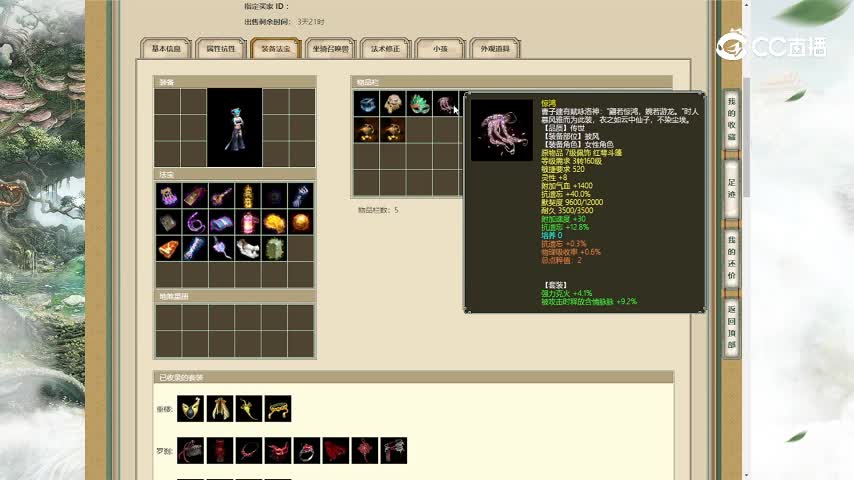Click the golden headpiece in 套装 row one
The height and width of the screenshot is (480, 854).
click(x=191, y=409)
